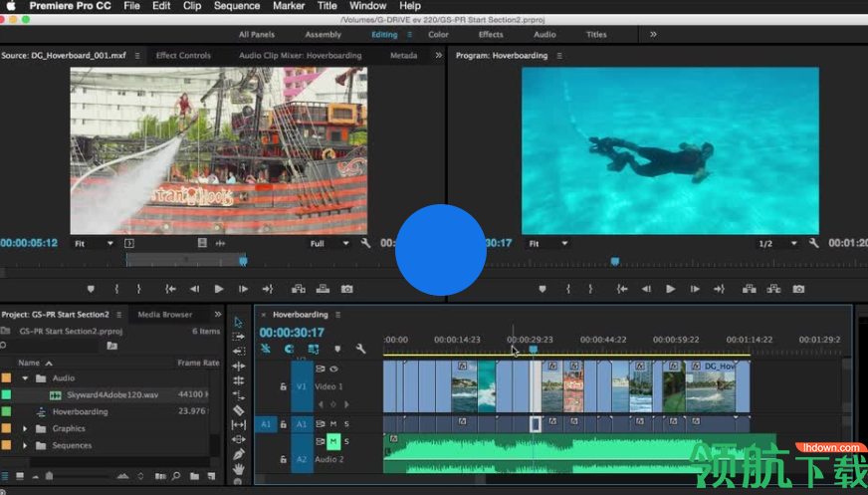The height and width of the screenshot is (495, 868).
Task: Open Program: Hoverboarding panel menu
Action: tap(559, 56)
